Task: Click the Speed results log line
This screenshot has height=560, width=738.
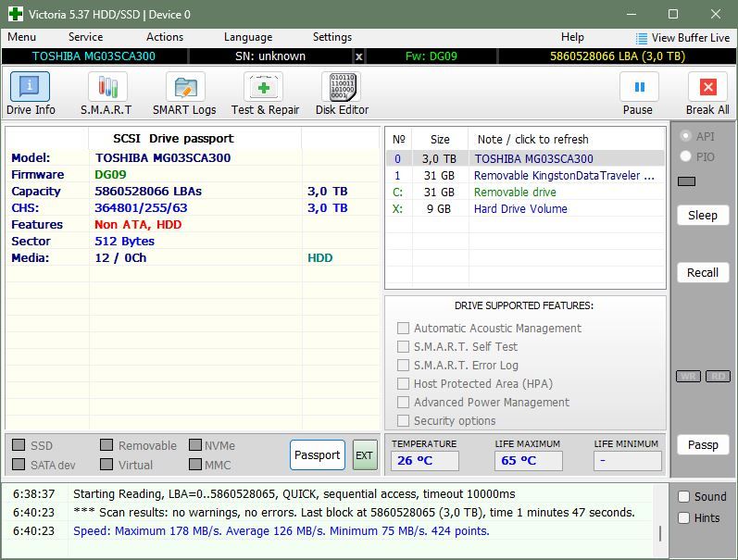Action: pyautogui.click(x=281, y=530)
